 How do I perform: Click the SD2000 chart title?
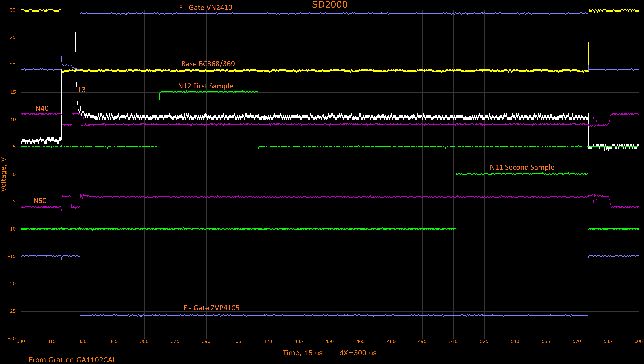329,5
